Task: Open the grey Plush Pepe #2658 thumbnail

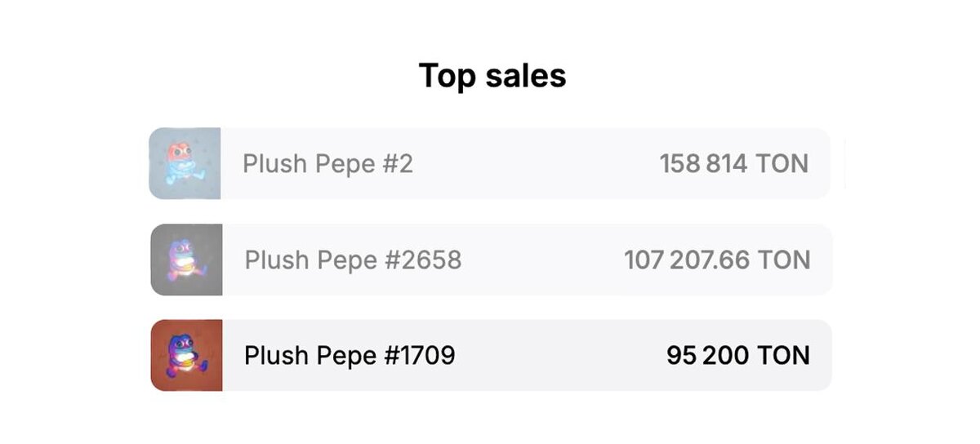Action: coord(186,260)
